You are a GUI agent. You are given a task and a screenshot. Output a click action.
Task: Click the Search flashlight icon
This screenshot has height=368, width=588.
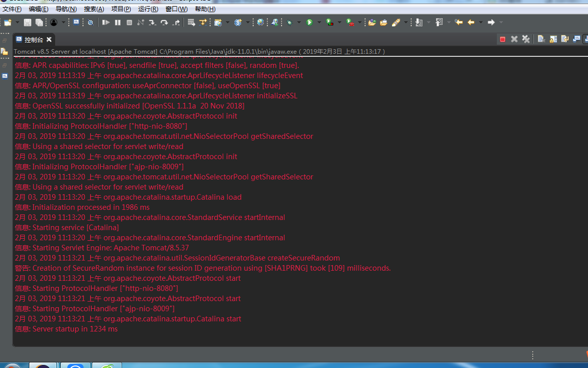(x=396, y=22)
